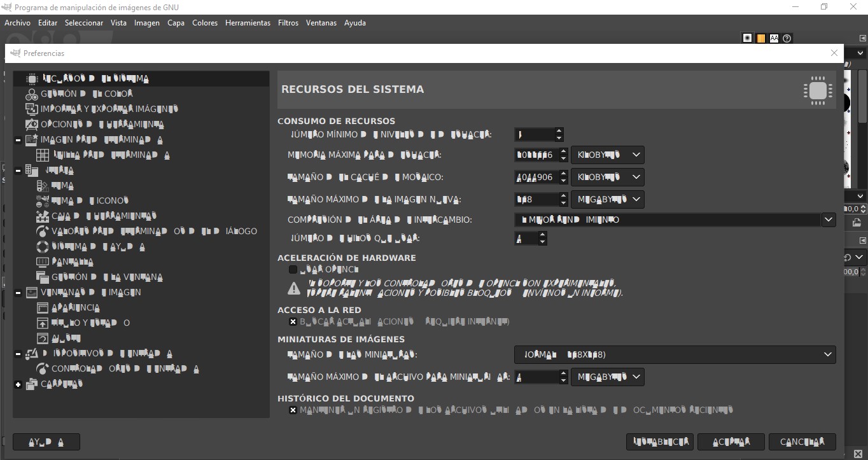Viewport: 868px width, 460px height.
Task: Enable the Usar OpenCL checkbox
Action: pyautogui.click(x=293, y=270)
